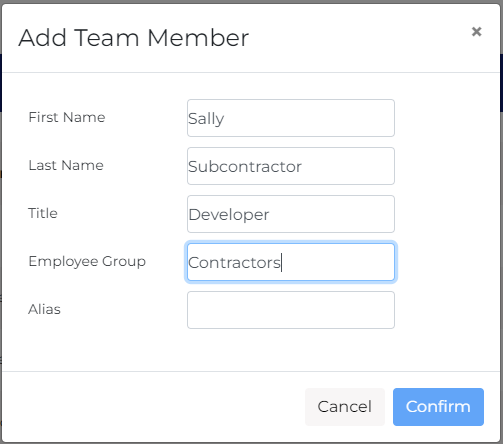Viewport: 503px width, 444px height.
Task: Click the Alias label
Action: (44, 309)
